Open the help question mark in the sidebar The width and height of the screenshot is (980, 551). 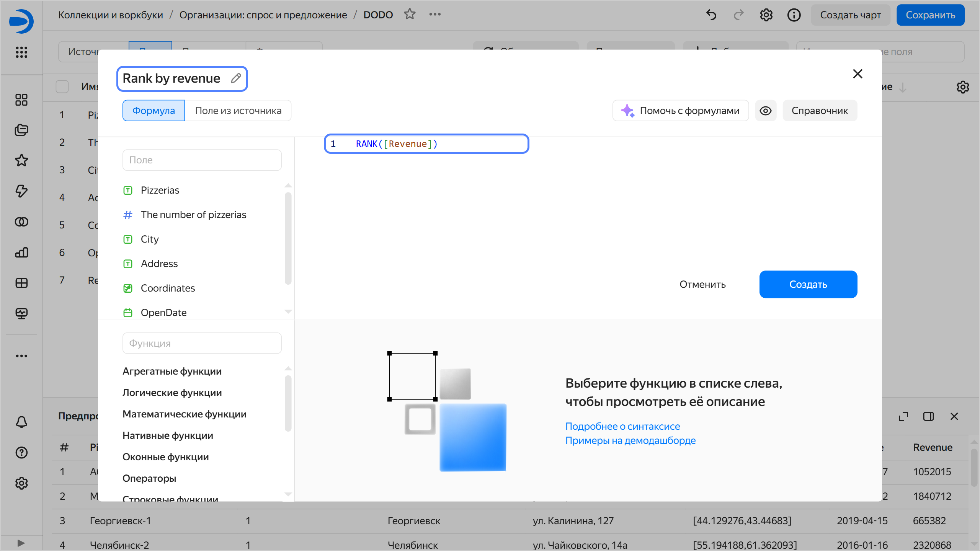21,453
